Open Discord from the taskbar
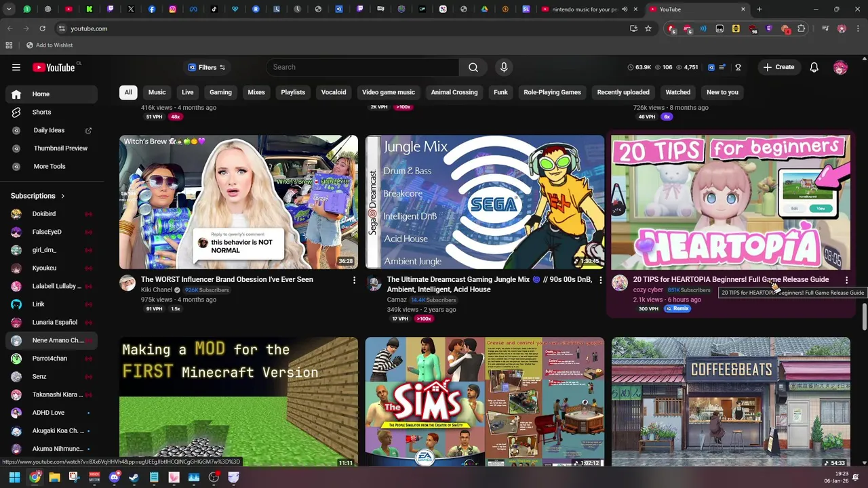Viewport: 868px width, 488px height. [114, 477]
